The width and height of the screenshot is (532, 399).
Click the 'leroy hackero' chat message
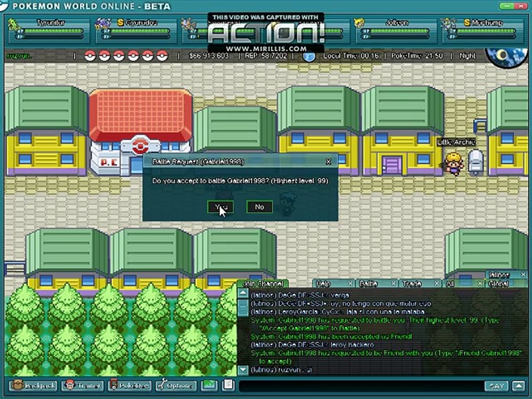(312, 345)
